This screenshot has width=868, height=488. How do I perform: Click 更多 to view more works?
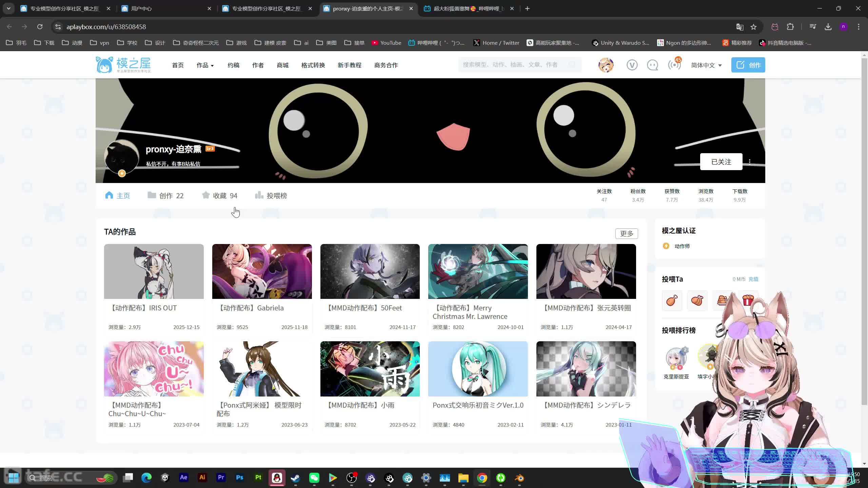click(x=626, y=233)
